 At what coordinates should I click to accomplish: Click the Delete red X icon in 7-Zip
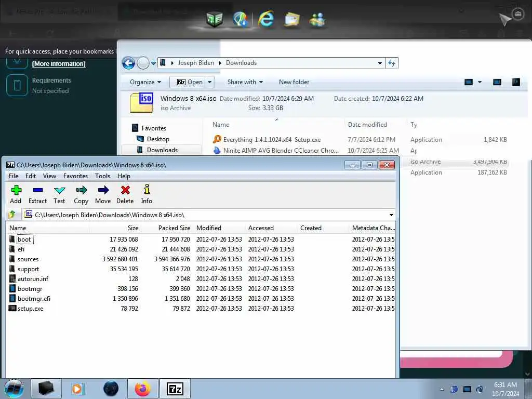click(125, 194)
